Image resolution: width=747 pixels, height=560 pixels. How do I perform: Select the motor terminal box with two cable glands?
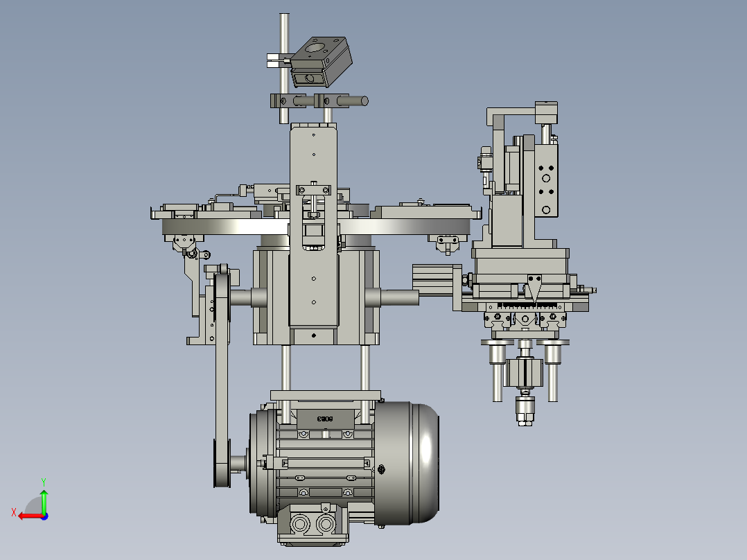313,524
